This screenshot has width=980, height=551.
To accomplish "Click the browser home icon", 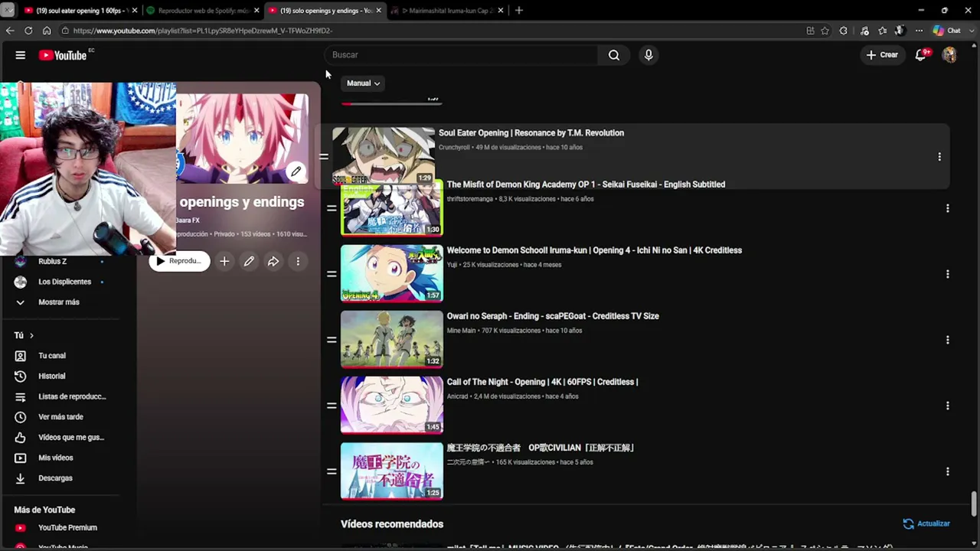I will click(x=47, y=31).
